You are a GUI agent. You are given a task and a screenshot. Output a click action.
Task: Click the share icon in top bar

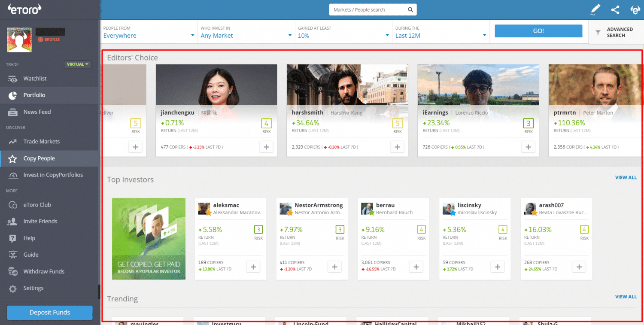[615, 9]
